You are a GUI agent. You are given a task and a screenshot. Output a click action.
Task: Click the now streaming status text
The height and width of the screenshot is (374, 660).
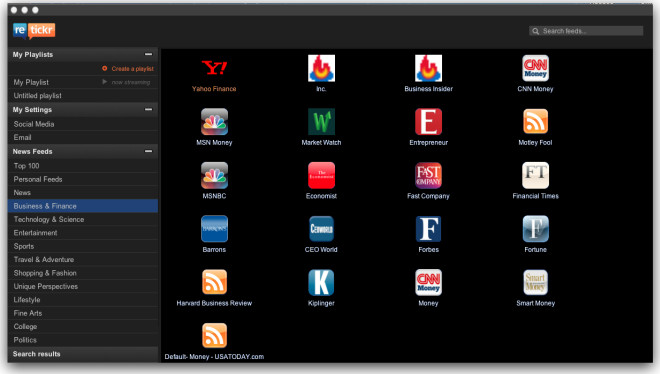coord(131,82)
